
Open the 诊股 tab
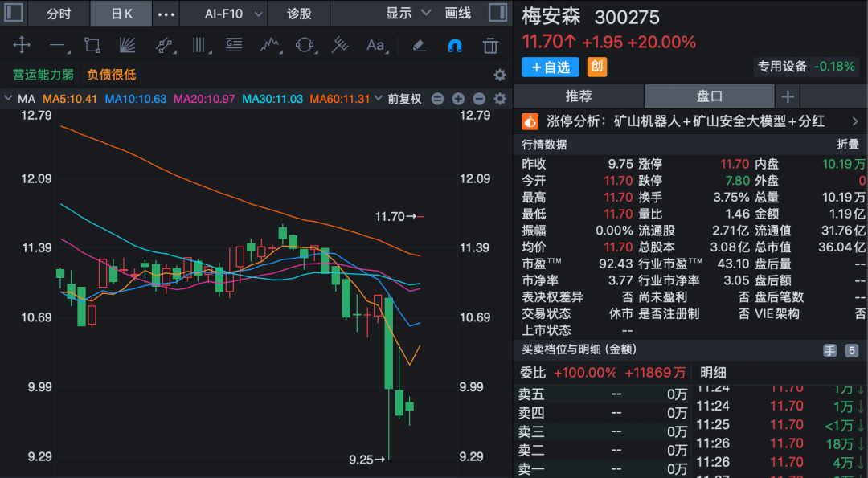pos(299,14)
